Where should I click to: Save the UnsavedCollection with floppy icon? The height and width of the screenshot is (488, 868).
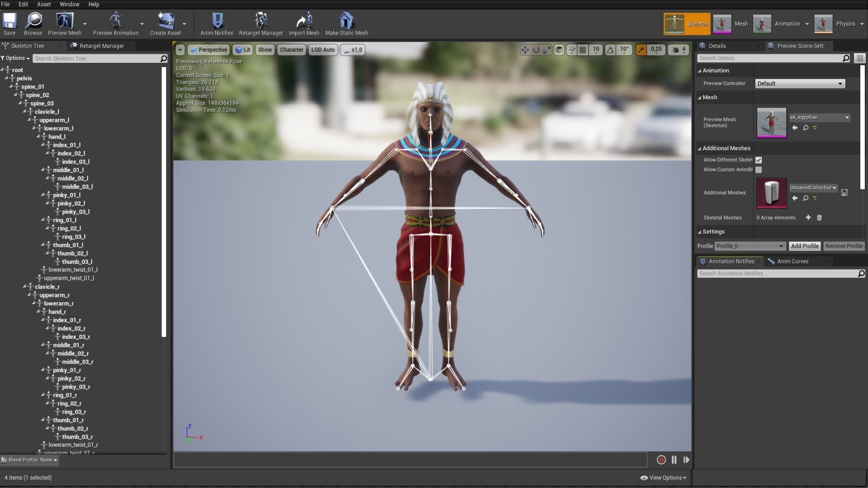pyautogui.click(x=844, y=192)
